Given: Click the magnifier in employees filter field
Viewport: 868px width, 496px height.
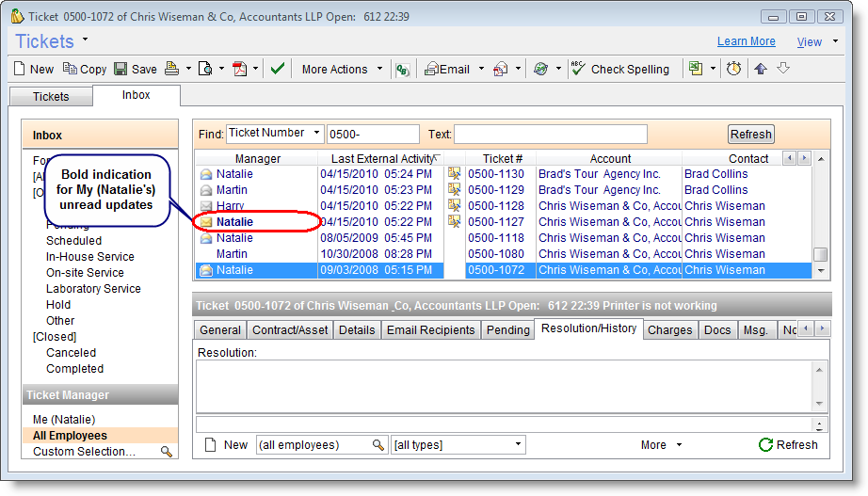Looking at the screenshot, I should click(x=378, y=445).
